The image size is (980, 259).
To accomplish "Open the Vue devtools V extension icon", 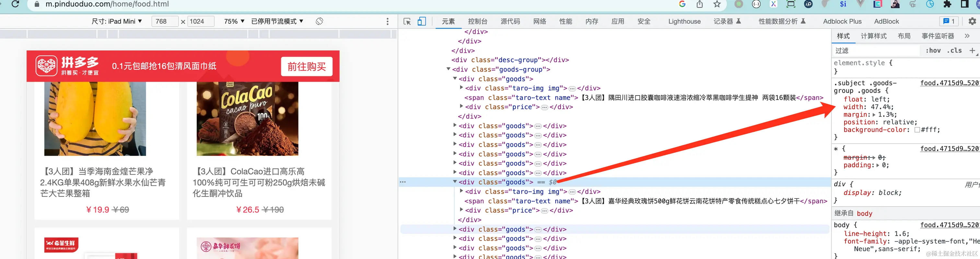I will [x=860, y=4].
